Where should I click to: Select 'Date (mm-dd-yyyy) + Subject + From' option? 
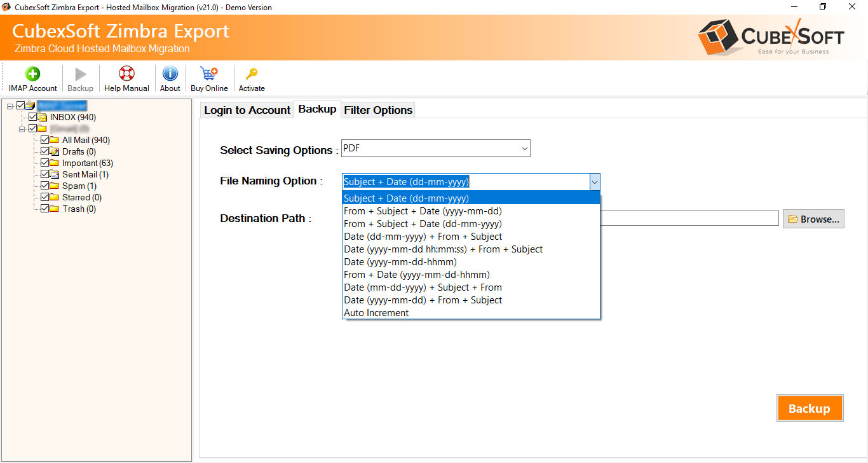[x=471, y=287]
